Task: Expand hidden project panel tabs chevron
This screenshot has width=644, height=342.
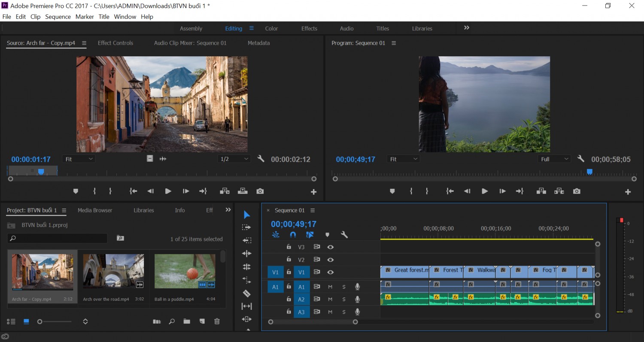Action: [228, 210]
